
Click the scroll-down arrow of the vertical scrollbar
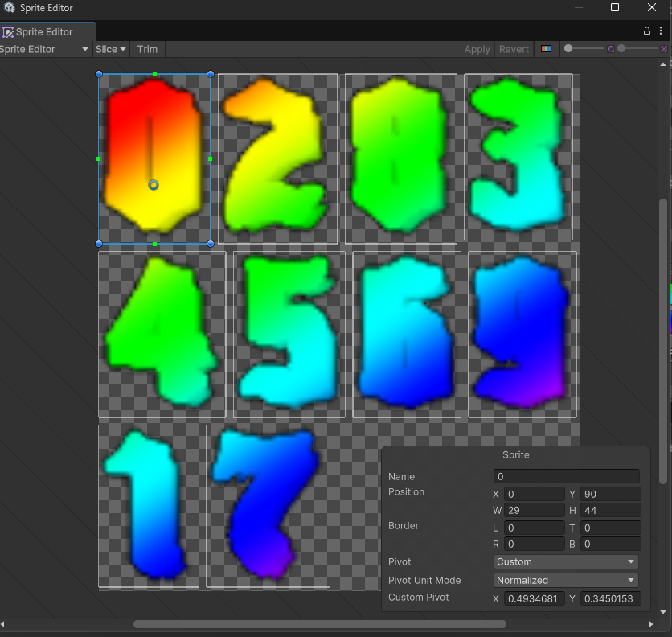(663, 612)
